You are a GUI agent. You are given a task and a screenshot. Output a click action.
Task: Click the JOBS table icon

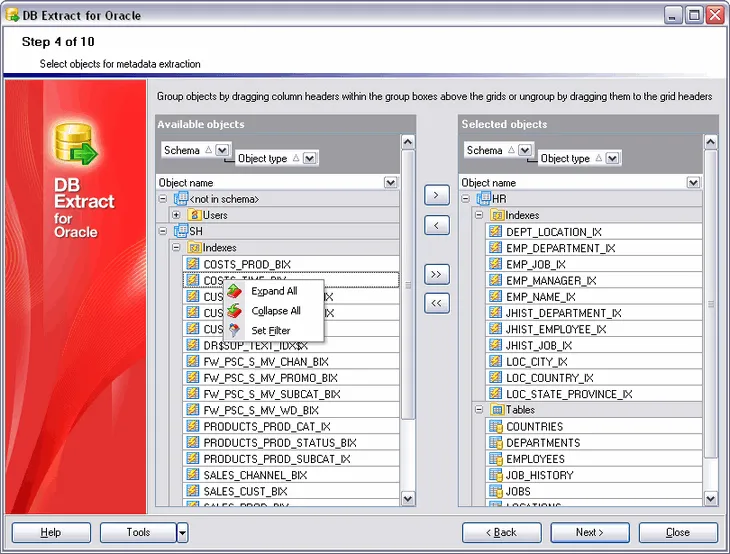[496, 491]
